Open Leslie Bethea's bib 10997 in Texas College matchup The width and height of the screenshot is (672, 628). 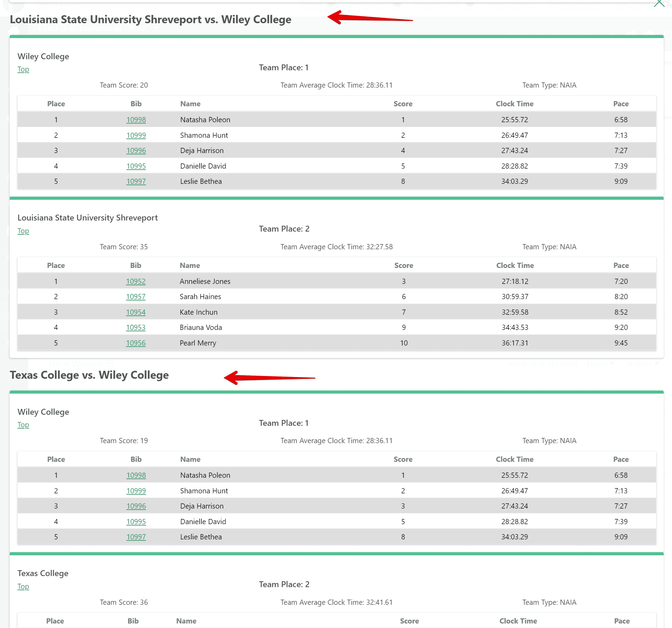tap(136, 537)
